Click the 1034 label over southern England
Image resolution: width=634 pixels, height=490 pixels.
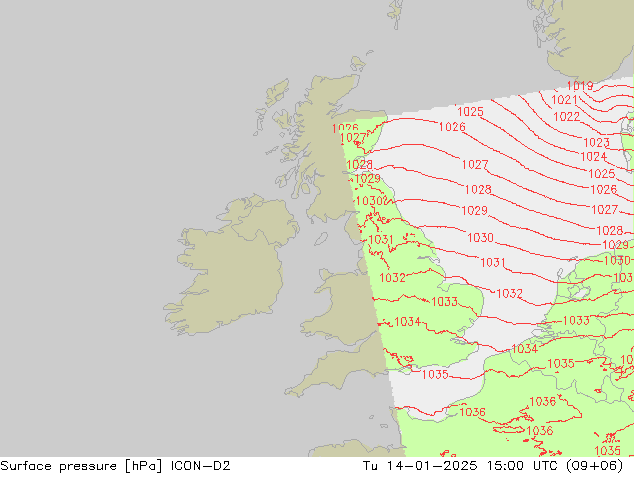point(408,321)
